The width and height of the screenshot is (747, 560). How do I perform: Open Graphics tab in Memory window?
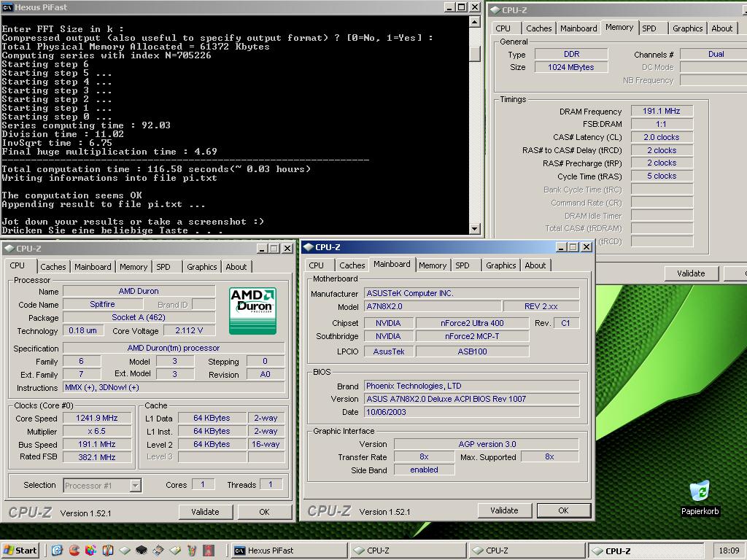pyautogui.click(x=687, y=28)
